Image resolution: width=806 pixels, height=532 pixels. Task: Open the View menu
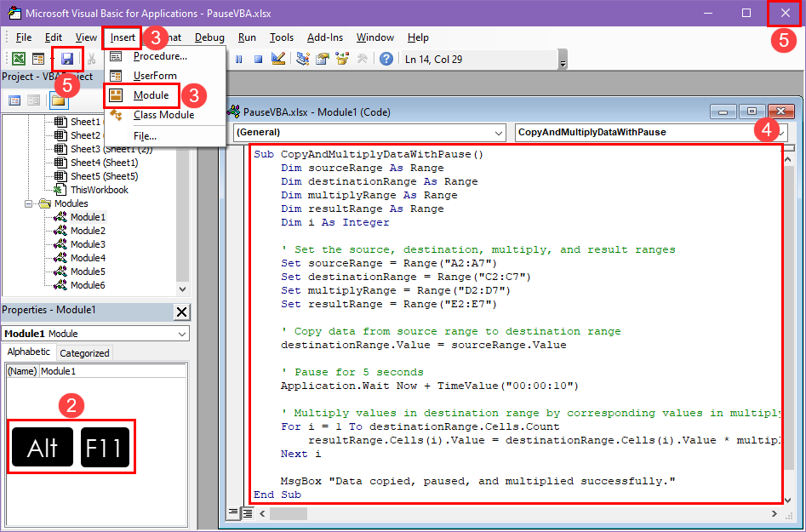pyautogui.click(x=86, y=37)
